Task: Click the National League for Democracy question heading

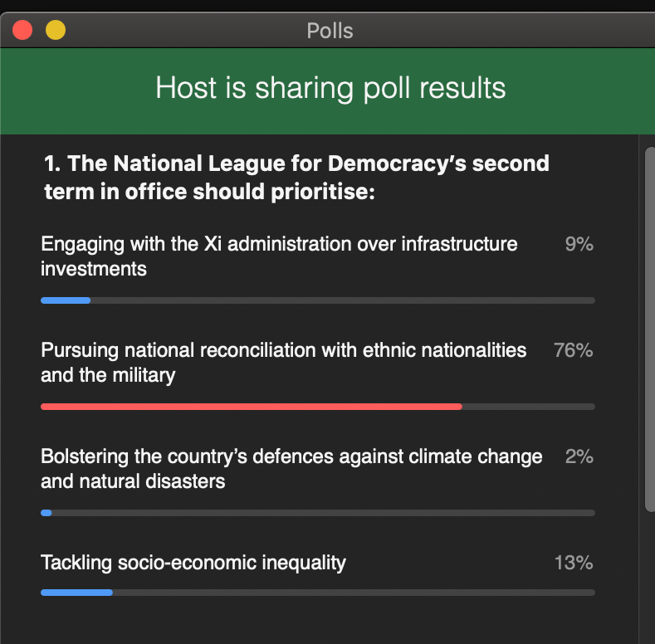Action: tap(296, 177)
